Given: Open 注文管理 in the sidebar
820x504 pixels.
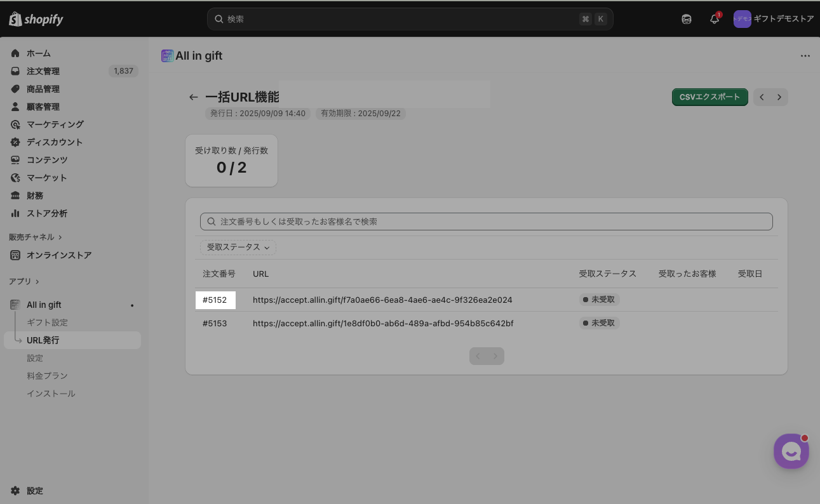Looking at the screenshot, I should pos(43,71).
